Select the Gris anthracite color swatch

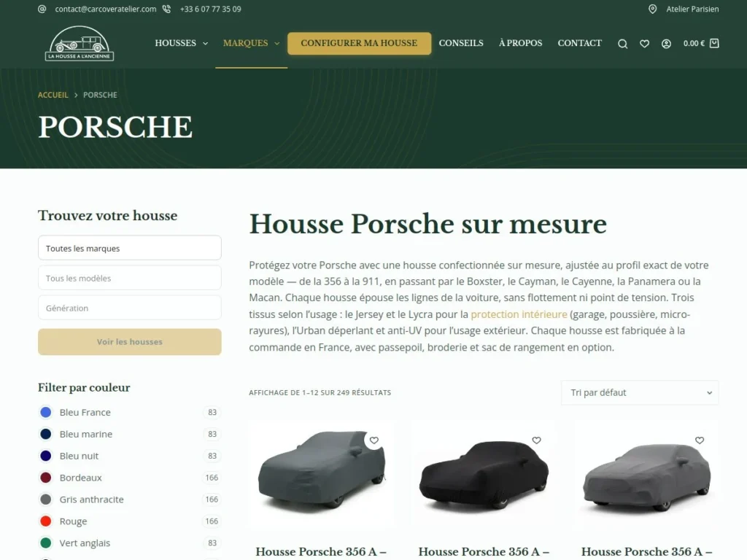[46, 499]
